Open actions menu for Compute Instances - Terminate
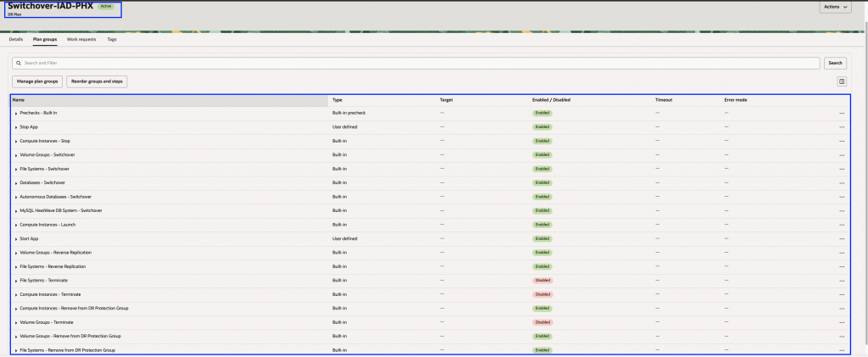The width and height of the screenshot is (868, 357). [x=842, y=294]
